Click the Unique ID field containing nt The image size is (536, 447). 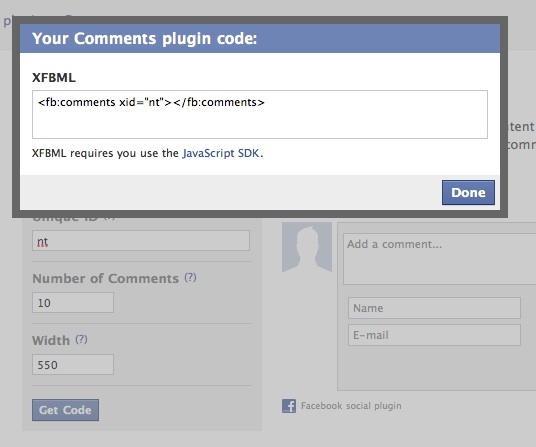point(141,241)
